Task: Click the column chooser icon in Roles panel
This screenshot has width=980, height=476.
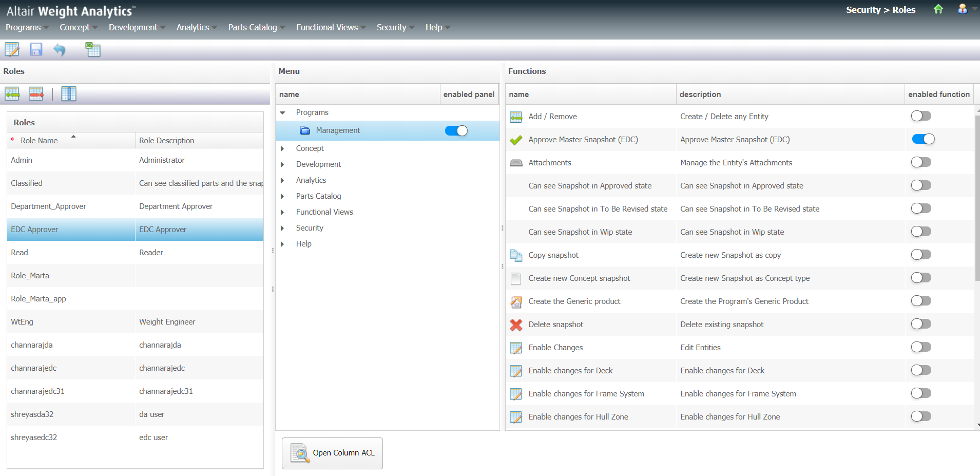Action: click(x=68, y=94)
